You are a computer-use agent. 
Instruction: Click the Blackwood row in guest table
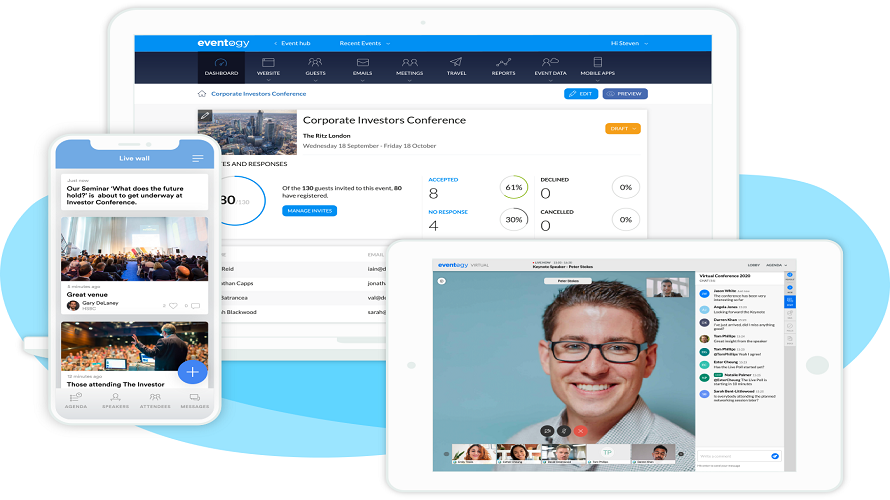303,312
